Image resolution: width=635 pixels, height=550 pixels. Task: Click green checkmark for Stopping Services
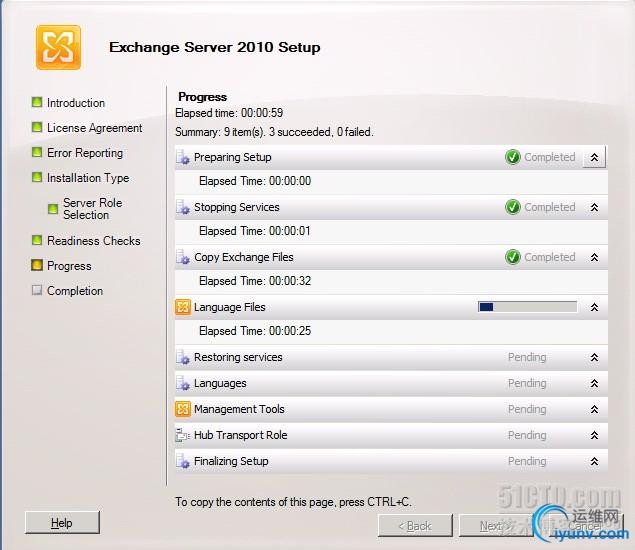point(513,207)
